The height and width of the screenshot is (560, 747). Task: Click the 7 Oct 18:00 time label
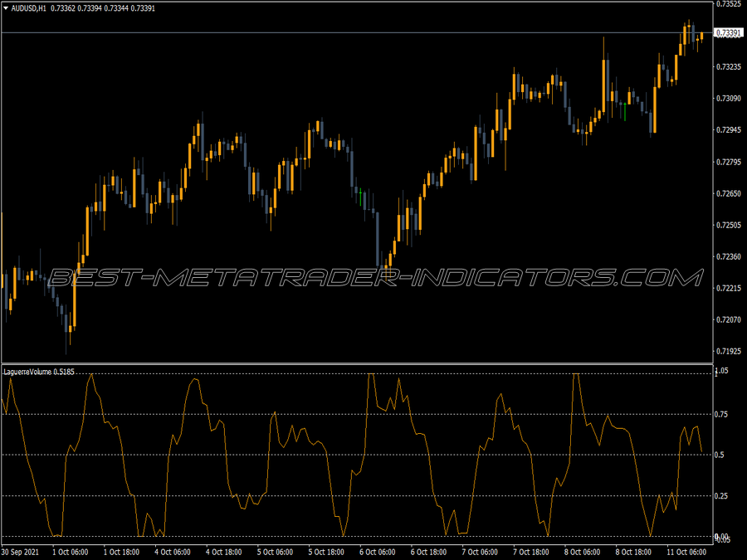(x=531, y=552)
